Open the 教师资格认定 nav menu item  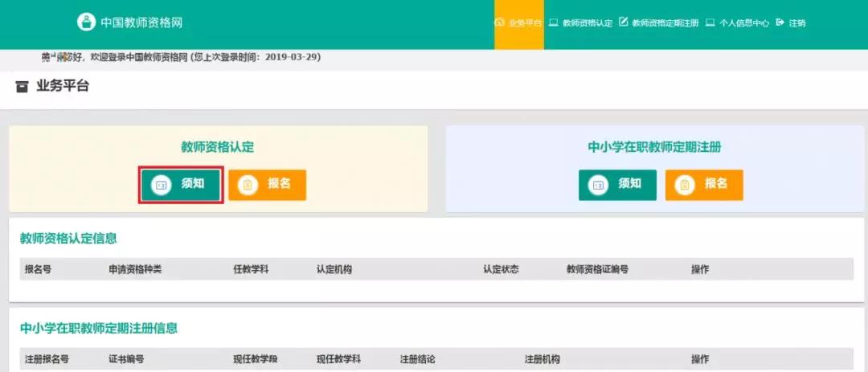click(x=588, y=23)
